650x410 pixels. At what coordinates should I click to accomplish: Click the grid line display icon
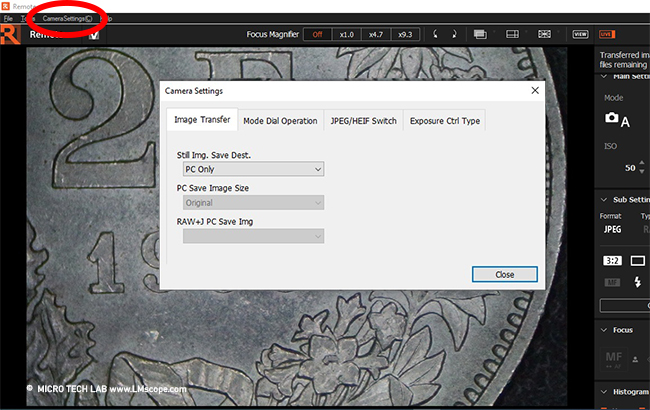tap(512, 34)
